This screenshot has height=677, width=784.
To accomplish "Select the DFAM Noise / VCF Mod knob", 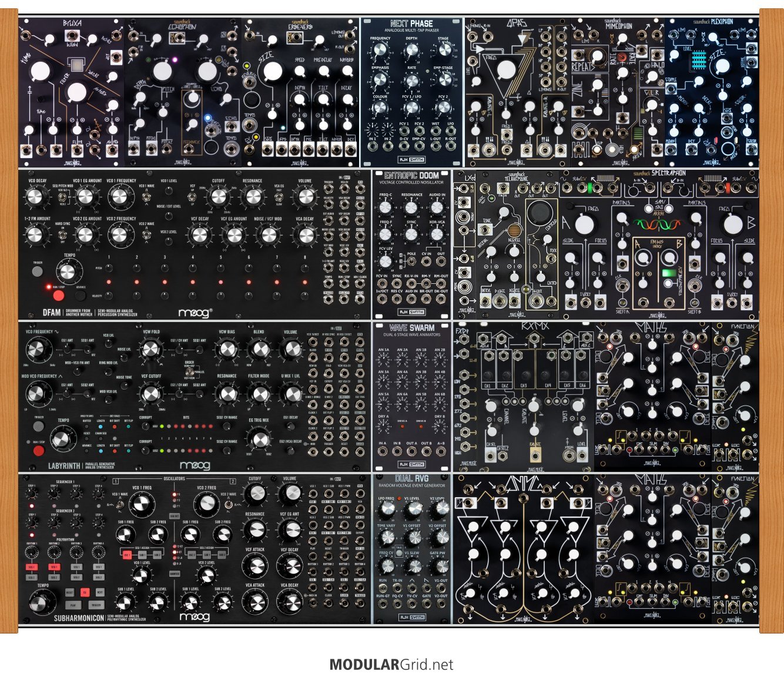I will 268,235.
